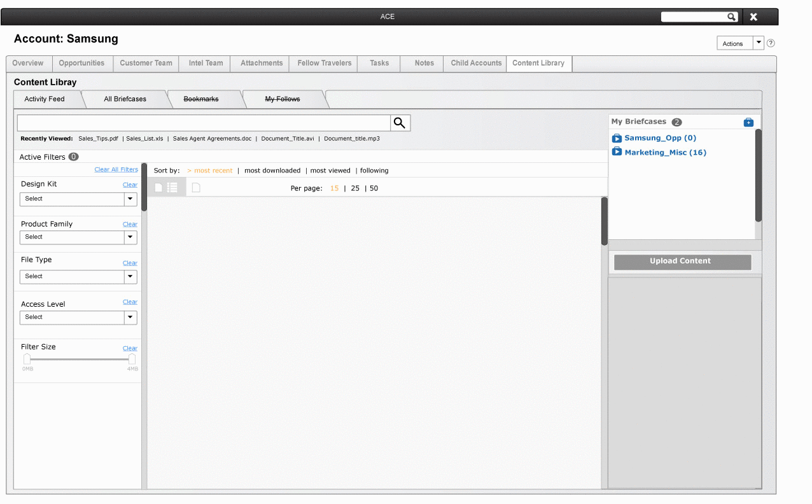This screenshot has height=504, width=812.
Task: Click the search icon in the top bar
Action: pos(731,17)
